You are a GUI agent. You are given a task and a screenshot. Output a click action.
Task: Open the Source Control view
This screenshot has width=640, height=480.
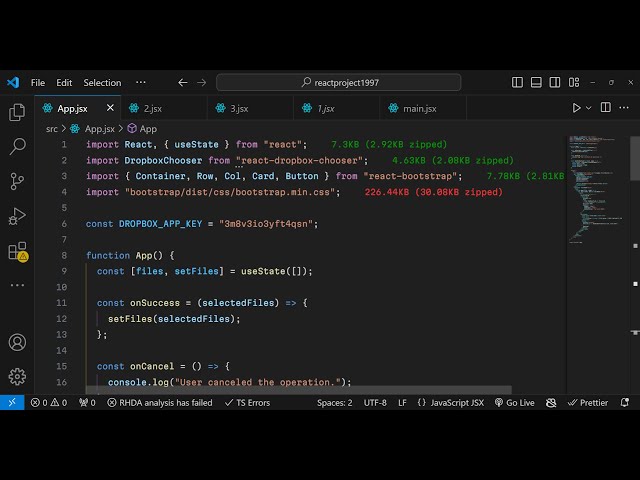17,181
